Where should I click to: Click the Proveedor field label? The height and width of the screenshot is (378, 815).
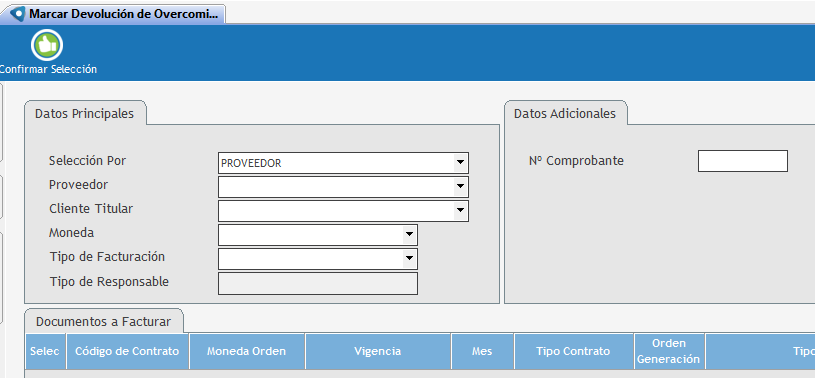[78, 185]
